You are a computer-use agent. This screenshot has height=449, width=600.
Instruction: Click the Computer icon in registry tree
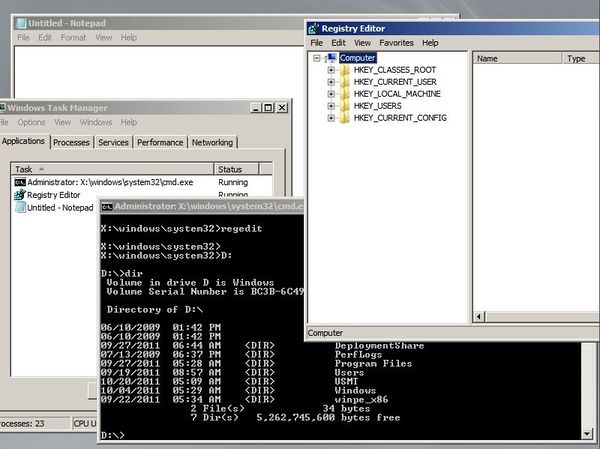click(331, 58)
